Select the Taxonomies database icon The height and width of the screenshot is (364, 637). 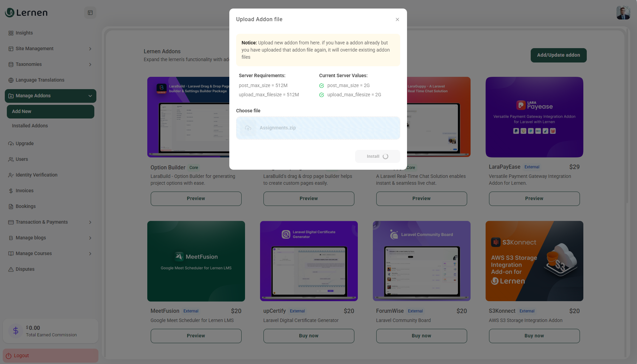[11, 64]
